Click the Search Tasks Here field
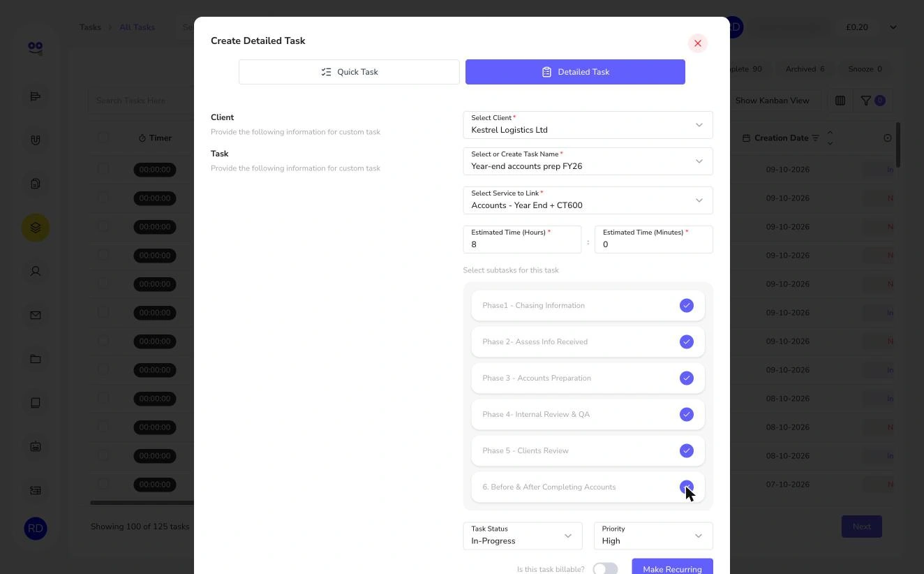 point(141,101)
